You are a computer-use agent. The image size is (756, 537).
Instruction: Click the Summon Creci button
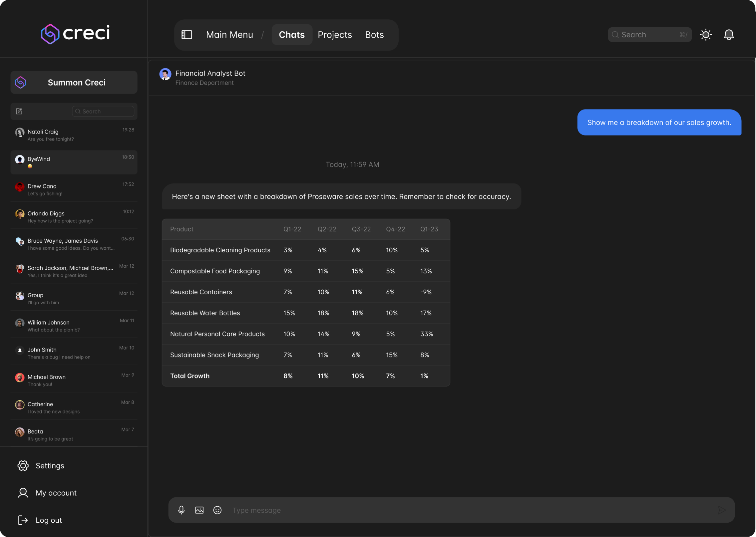click(x=74, y=82)
